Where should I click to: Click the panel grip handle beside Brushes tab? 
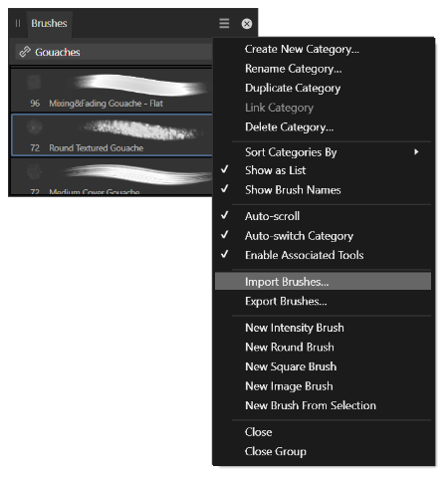coord(18,23)
